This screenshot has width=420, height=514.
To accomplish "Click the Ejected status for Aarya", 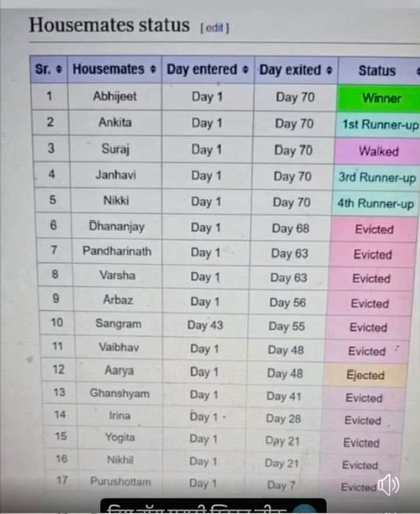I will pos(365,375).
